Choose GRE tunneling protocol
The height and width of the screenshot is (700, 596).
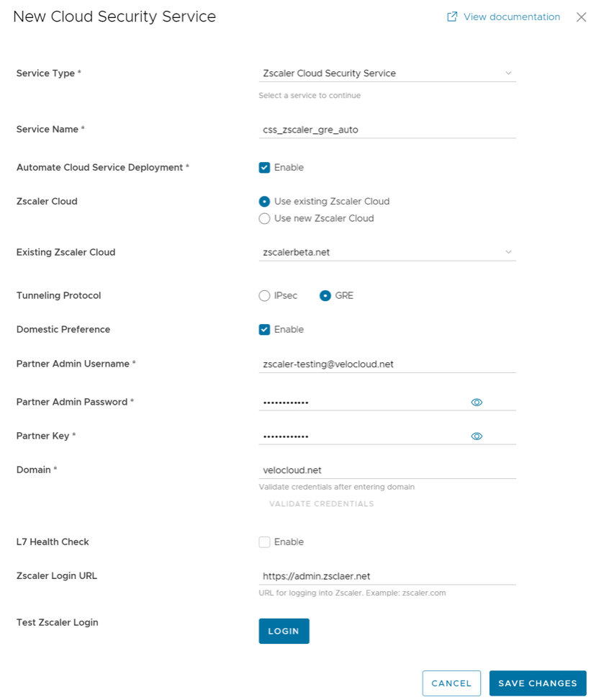[325, 295]
